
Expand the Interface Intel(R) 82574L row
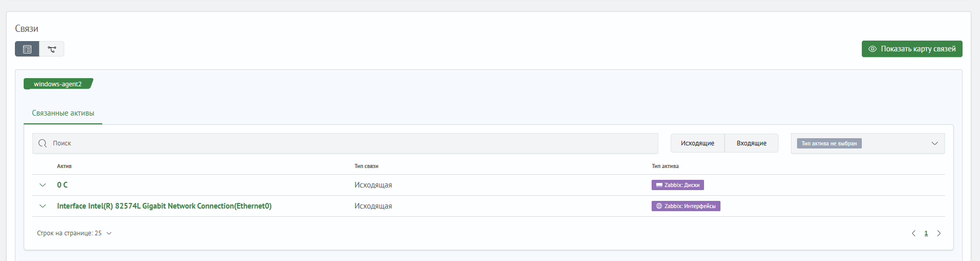(x=43, y=206)
